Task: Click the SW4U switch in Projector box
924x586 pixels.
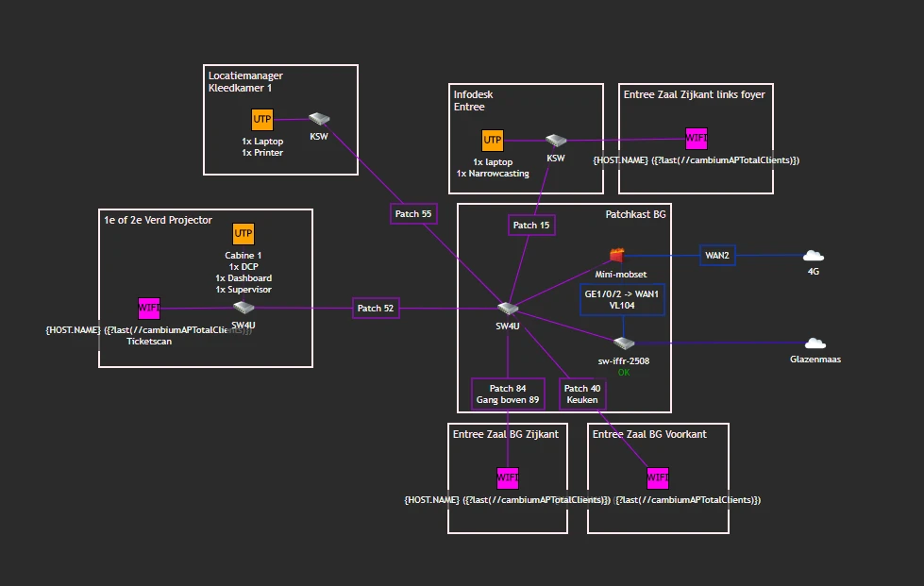Action: (244, 308)
